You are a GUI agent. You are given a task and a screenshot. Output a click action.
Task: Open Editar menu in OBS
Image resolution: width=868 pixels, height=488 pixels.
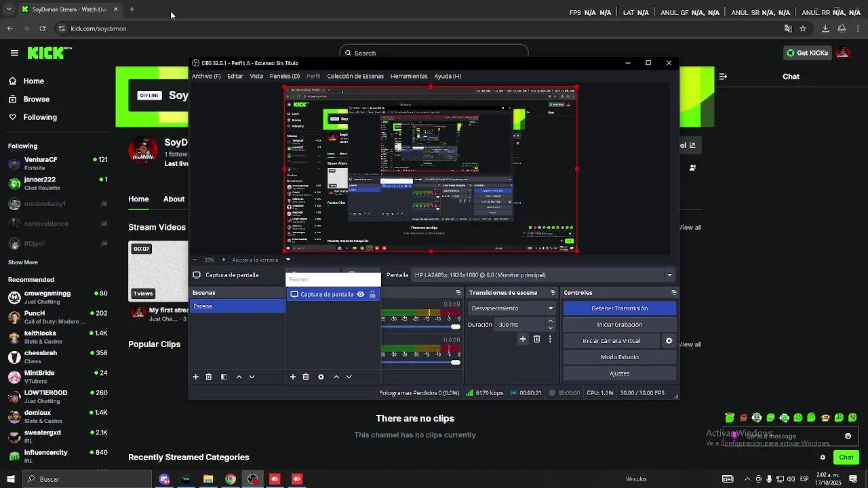point(235,77)
